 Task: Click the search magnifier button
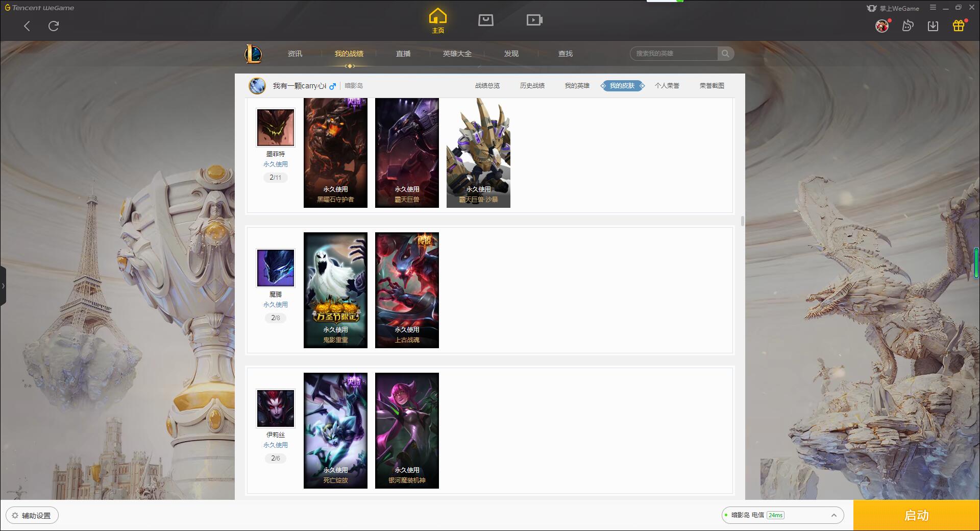(x=725, y=54)
